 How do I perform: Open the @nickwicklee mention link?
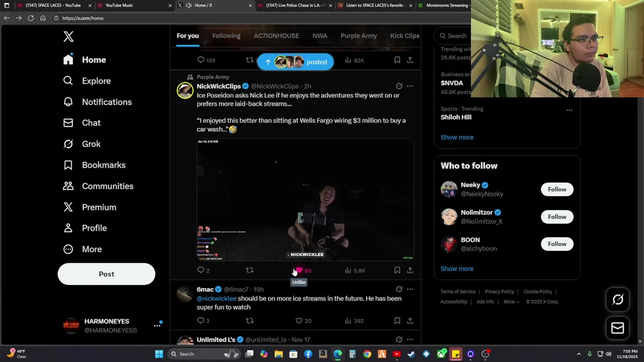[x=216, y=299]
